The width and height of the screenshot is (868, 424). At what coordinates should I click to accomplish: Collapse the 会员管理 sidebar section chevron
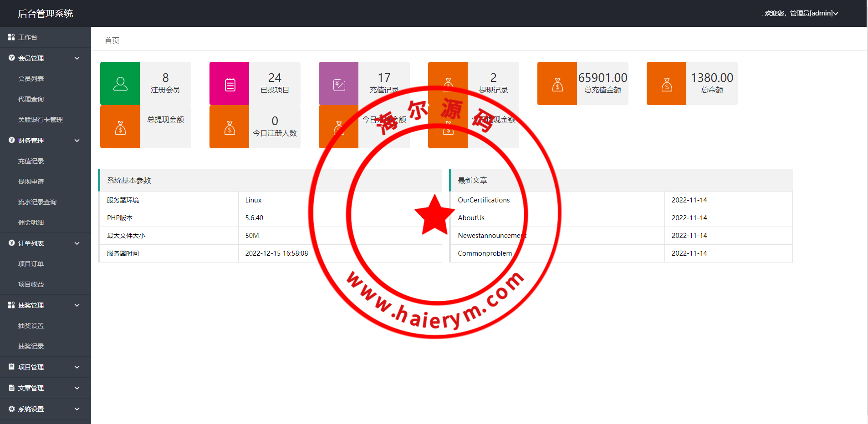[77, 58]
